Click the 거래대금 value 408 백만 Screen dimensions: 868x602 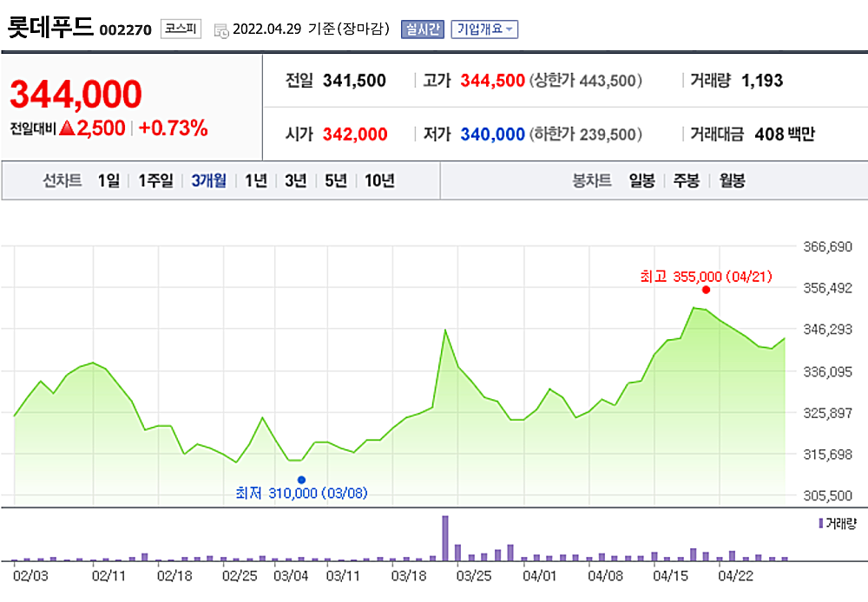(785, 134)
